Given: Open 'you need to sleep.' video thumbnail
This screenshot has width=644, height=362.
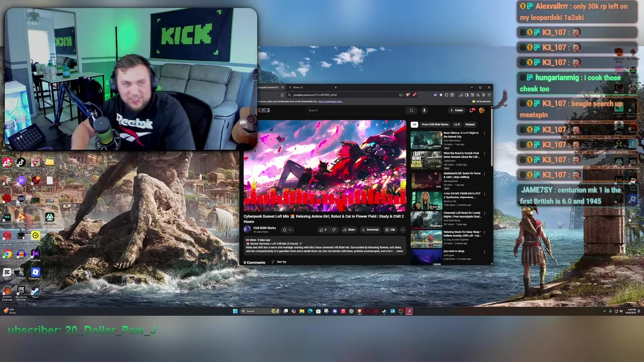Looking at the screenshot, I should click(x=426, y=257).
